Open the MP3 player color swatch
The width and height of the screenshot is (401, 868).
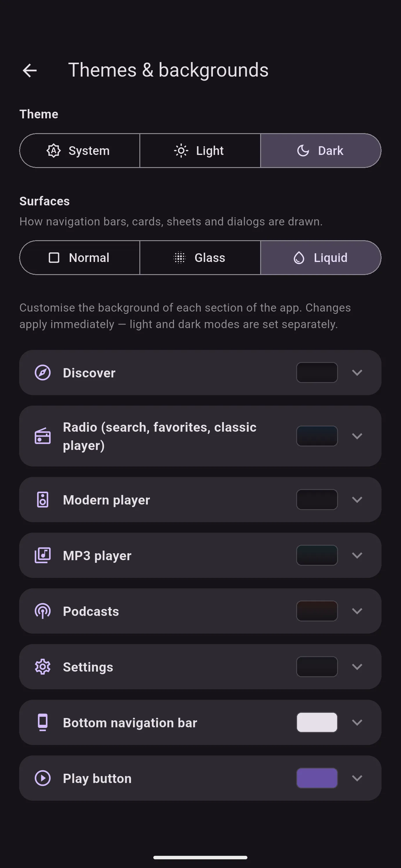pos(317,555)
